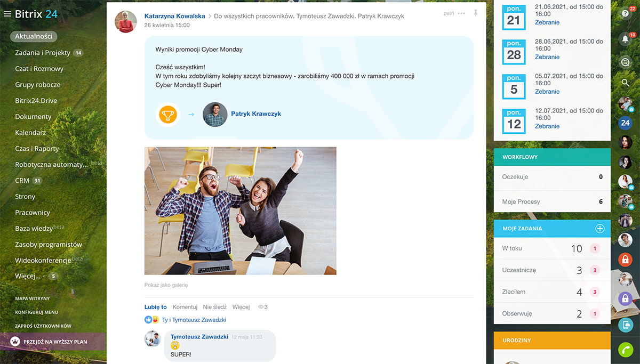Screen dimensions: 640x364
Task: Click the green phone call button
Action: [x=625, y=350]
